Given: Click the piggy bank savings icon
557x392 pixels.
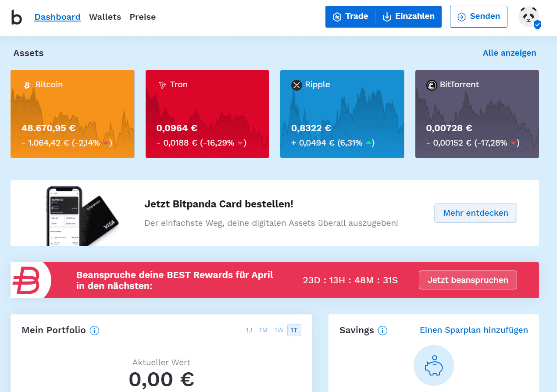Looking at the screenshot, I should click(434, 365).
